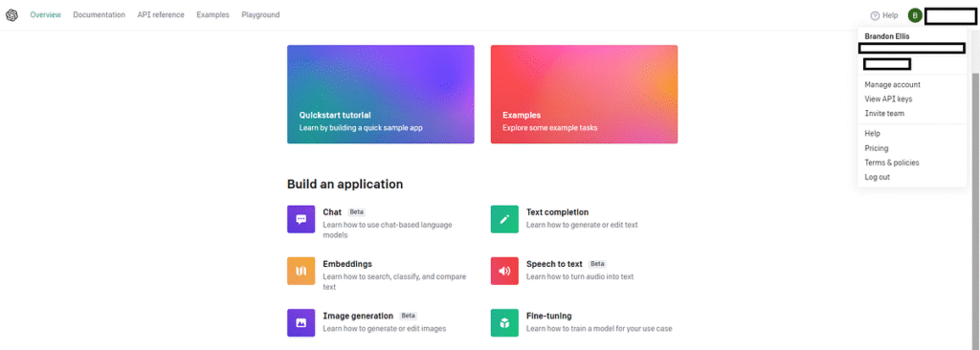Switch to the Documentation tab

[x=99, y=15]
